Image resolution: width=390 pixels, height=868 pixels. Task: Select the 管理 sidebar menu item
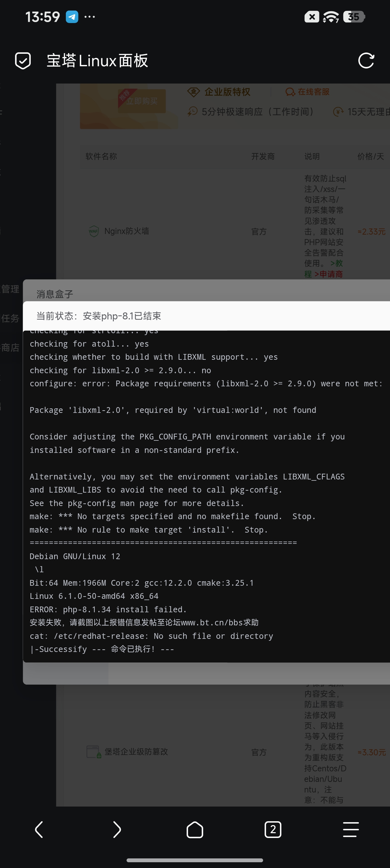coord(10,289)
